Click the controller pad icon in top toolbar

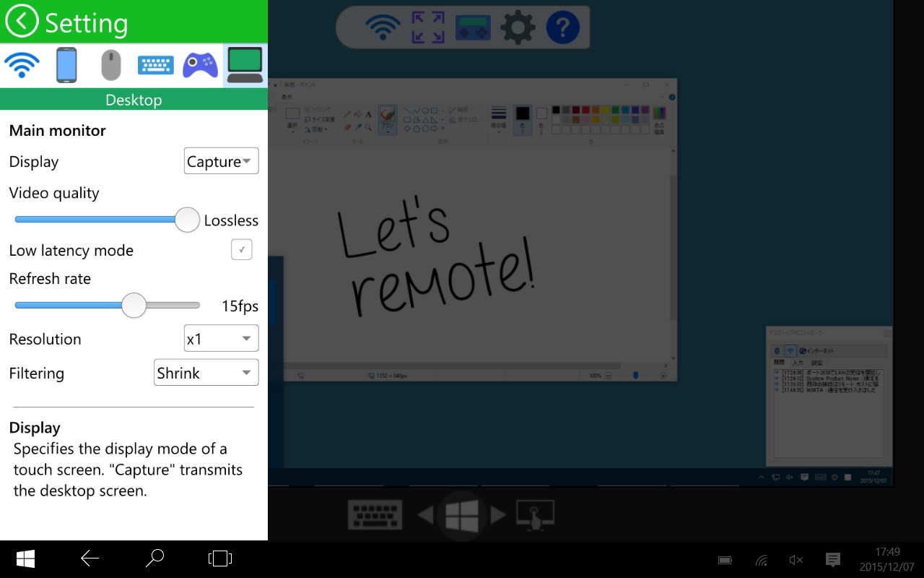pos(473,28)
